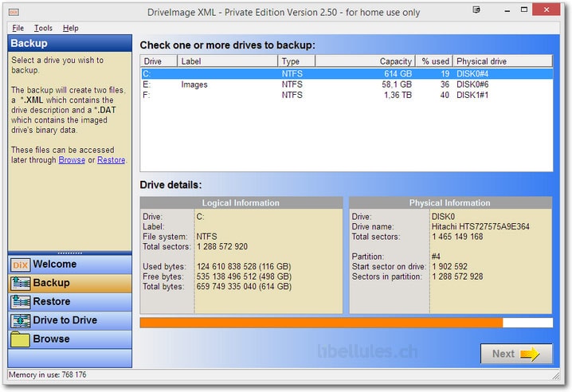Viewport: 572px width, 392px height.
Task: Click the Images label cell
Action: (x=194, y=84)
